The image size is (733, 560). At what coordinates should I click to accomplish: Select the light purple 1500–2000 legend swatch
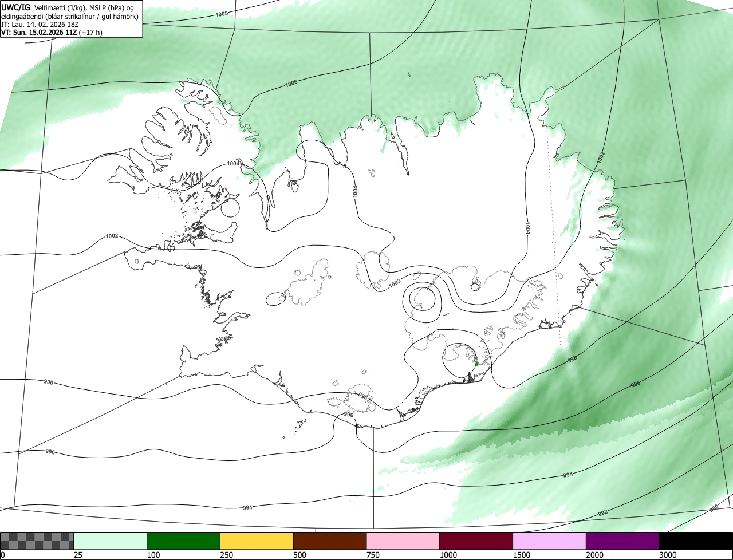549,541
